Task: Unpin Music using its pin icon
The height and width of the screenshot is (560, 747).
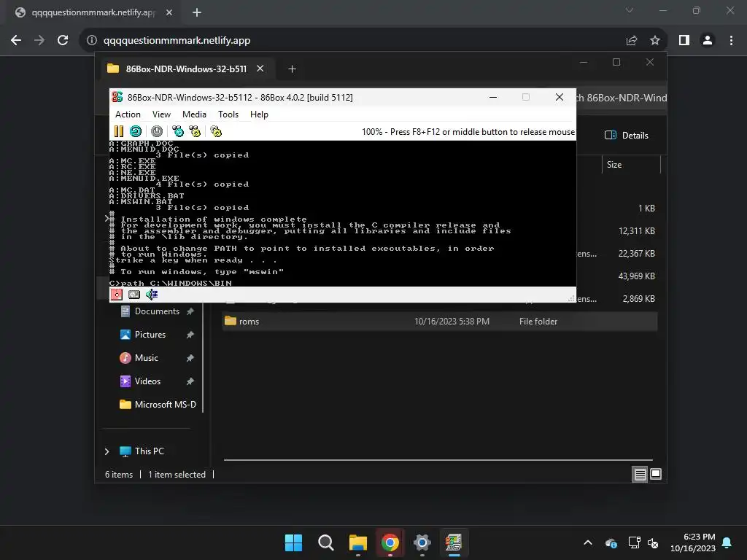Action: pyautogui.click(x=190, y=358)
